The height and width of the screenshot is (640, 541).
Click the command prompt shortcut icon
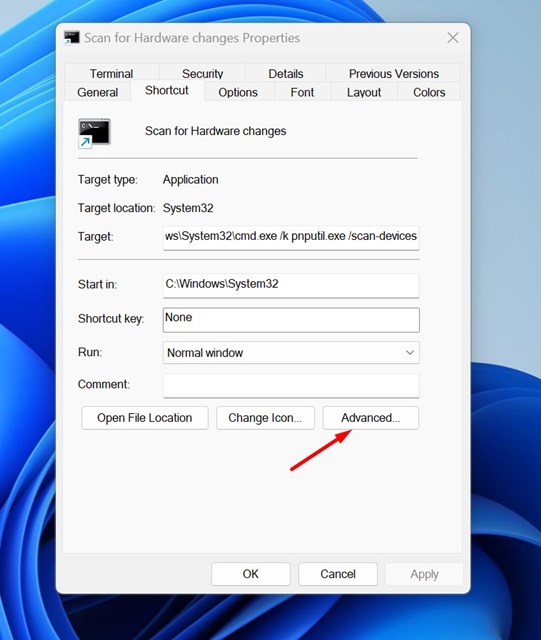coord(94,133)
